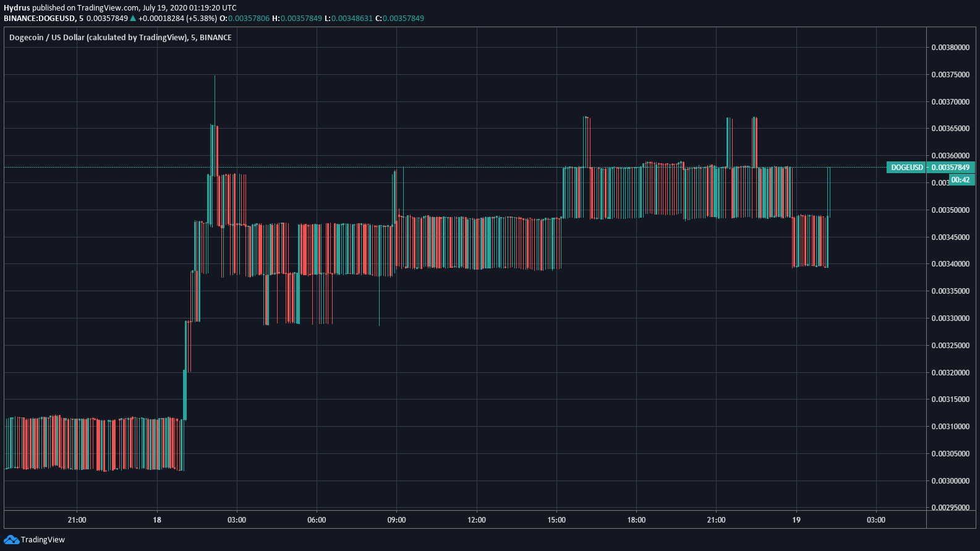Click the Hydrus author name
980x551 pixels.
(17, 7)
